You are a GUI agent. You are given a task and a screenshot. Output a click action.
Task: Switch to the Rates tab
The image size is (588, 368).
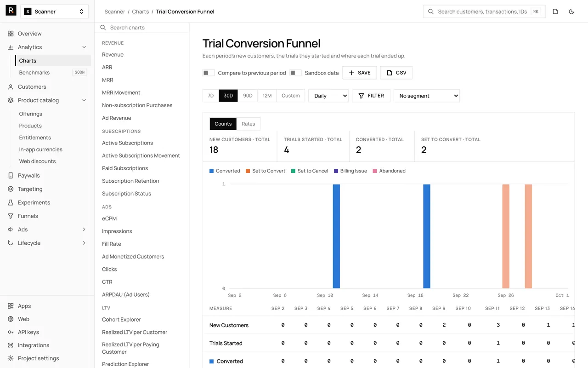(x=249, y=124)
